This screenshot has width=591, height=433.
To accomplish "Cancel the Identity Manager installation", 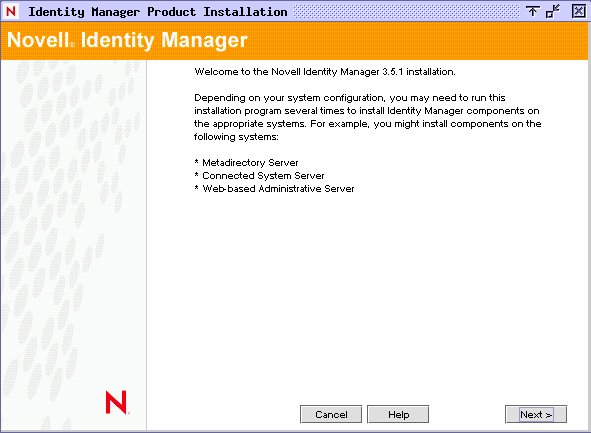I will click(331, 414).
